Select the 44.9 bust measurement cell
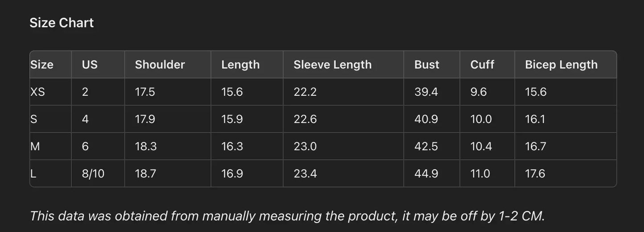Viewport: 644px width, 232px height. [x=426, y=174]
